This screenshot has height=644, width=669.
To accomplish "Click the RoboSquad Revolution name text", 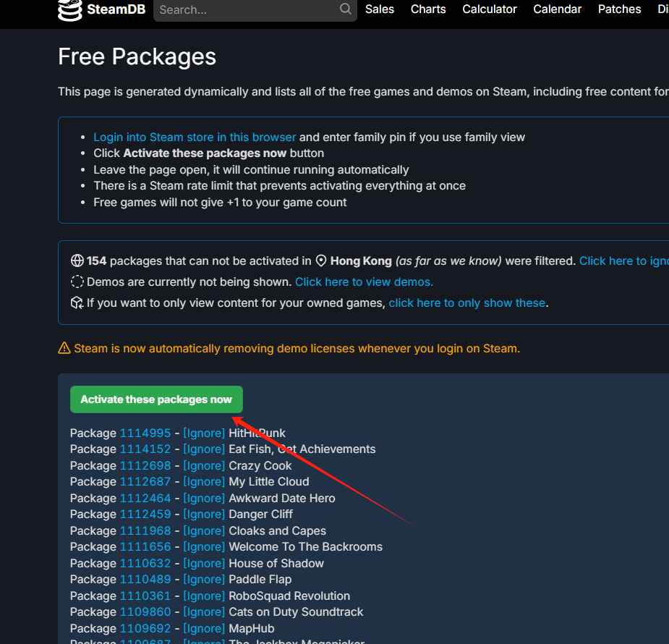I will [289, 596].
